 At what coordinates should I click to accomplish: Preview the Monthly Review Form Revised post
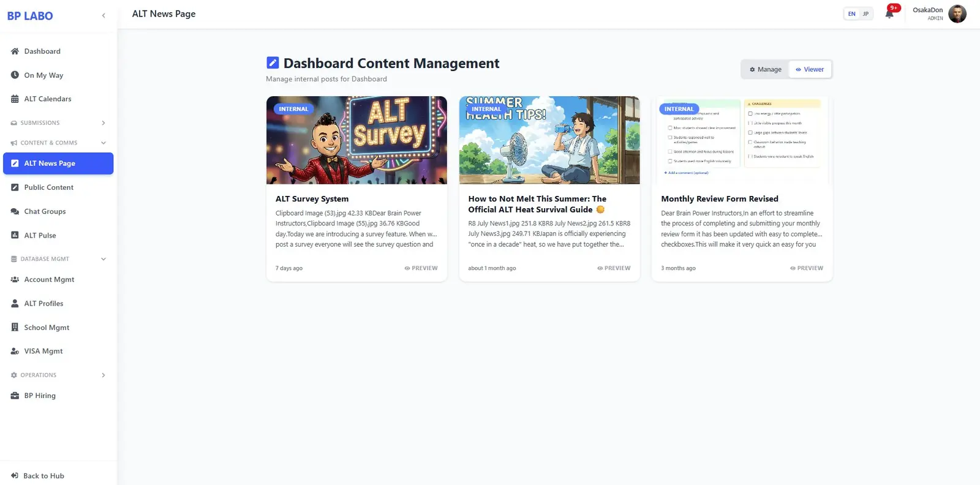point(807,268)
